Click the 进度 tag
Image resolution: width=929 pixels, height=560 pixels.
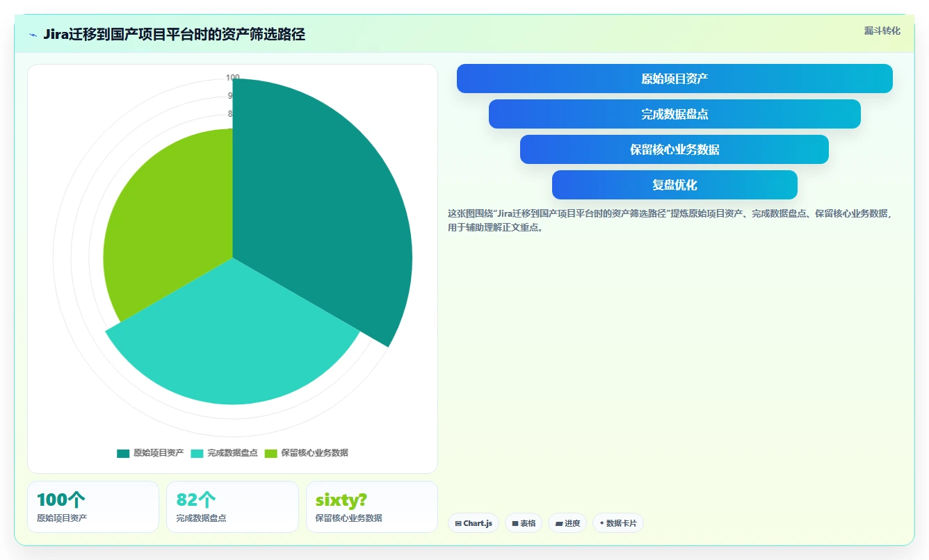(567, 523)
